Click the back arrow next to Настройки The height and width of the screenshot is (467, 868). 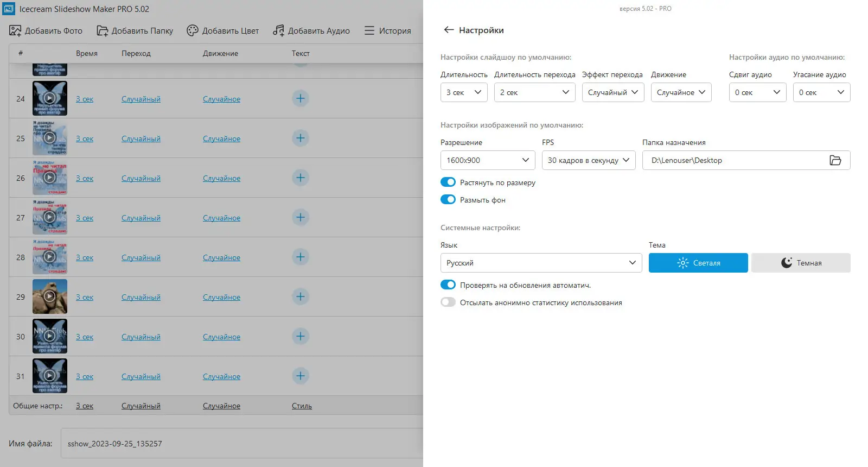(x=449, y=30)
